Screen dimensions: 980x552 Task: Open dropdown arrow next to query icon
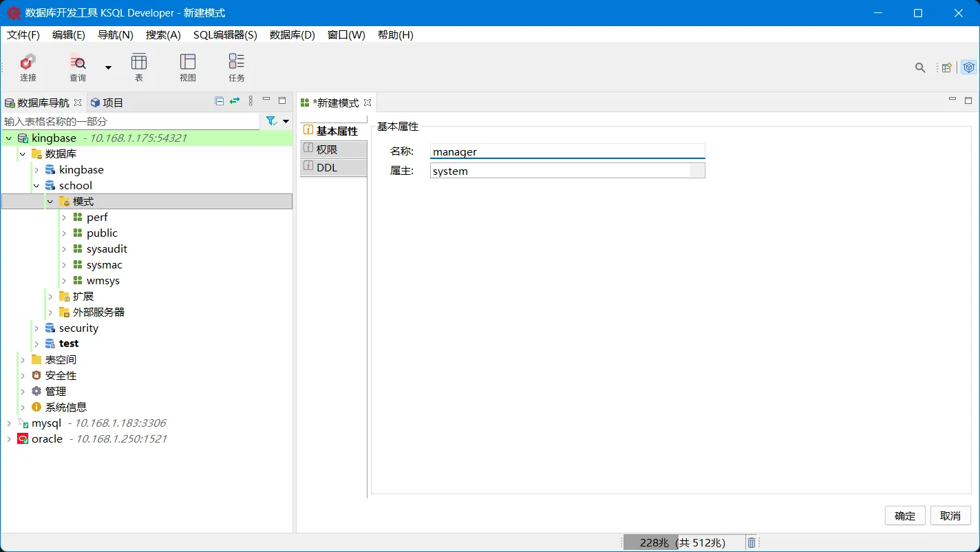(x=108, y=67)
